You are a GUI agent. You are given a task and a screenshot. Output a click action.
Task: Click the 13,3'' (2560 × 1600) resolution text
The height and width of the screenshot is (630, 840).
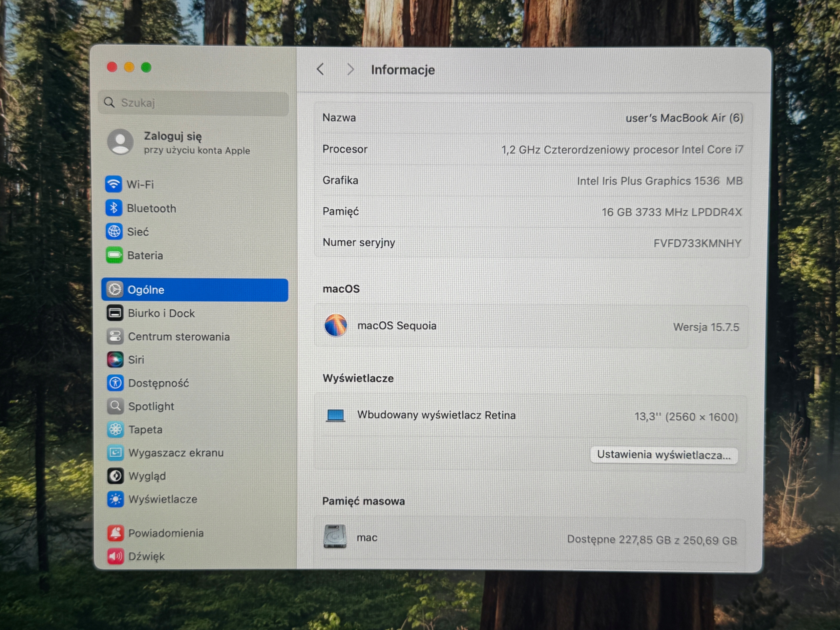686,417
